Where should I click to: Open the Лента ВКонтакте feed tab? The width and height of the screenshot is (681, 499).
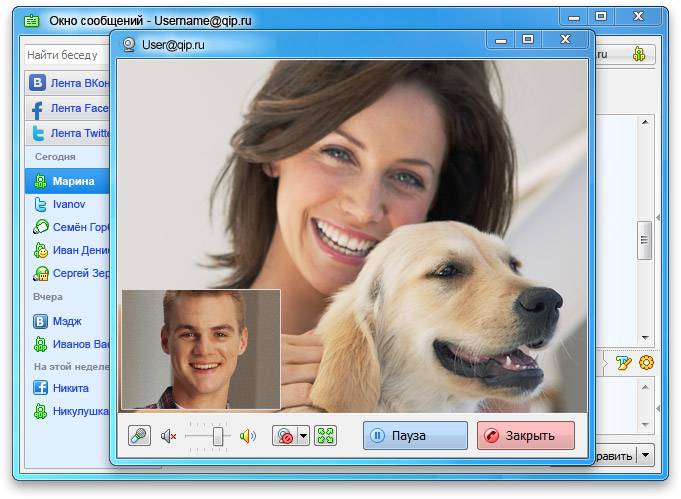(x=67, y=83)
